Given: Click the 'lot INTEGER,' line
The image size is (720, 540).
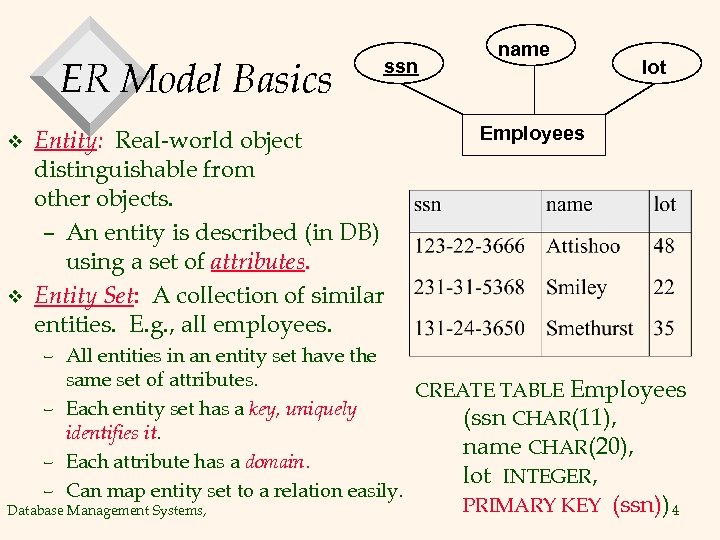Looking at the screenshot, I should 530,476.
